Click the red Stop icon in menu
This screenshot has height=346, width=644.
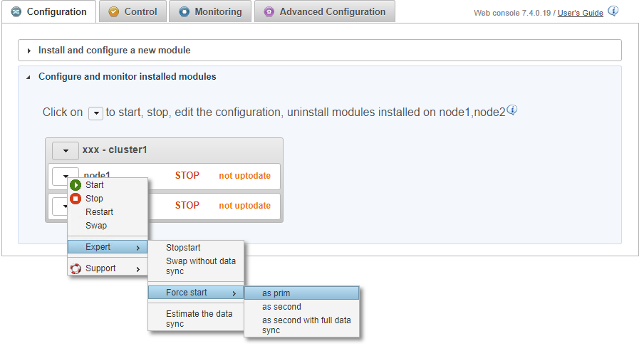coord(76,199)
